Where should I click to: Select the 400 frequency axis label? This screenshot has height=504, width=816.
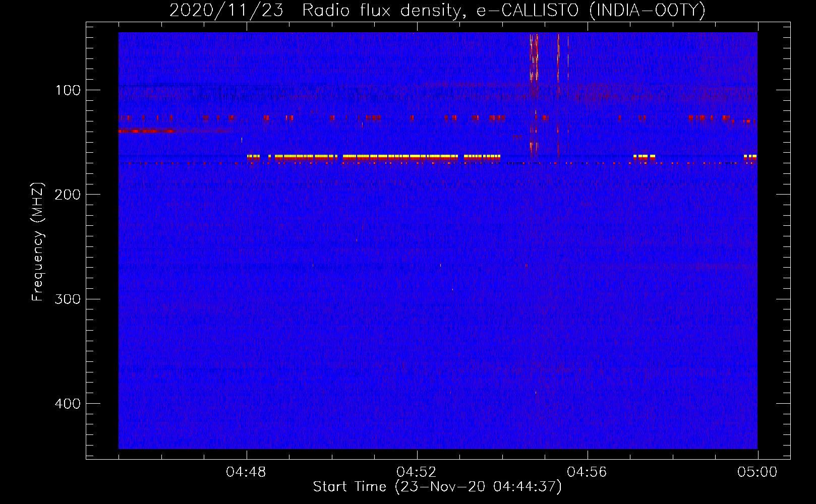click(x=68, y=404)
